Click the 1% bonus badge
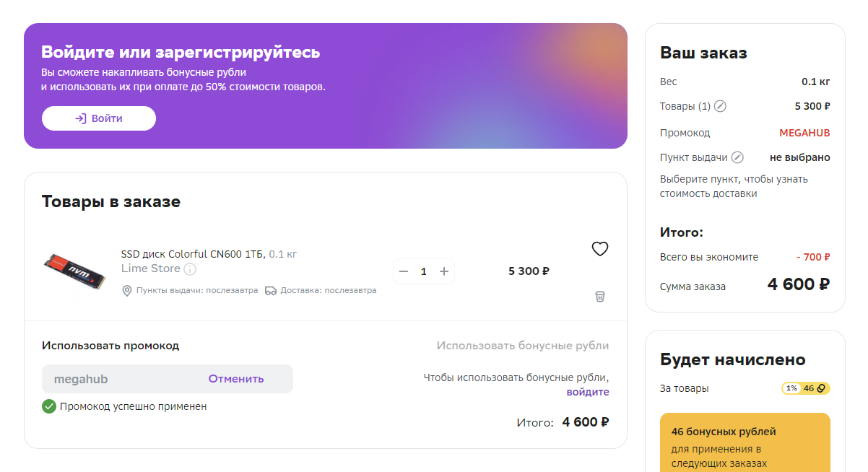 coord(792,388)
